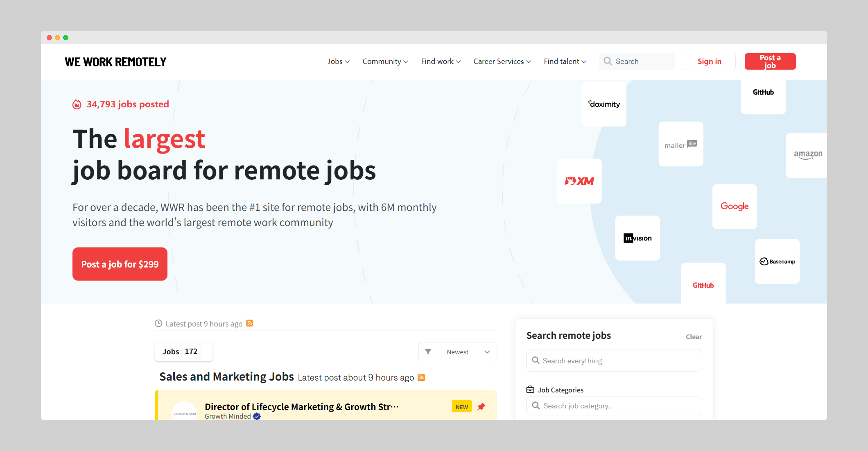This screenshot has height=451, width=868.
Task: Click the Search remote jobs heading
Action: pyautogui.click(x=569, y=335)
